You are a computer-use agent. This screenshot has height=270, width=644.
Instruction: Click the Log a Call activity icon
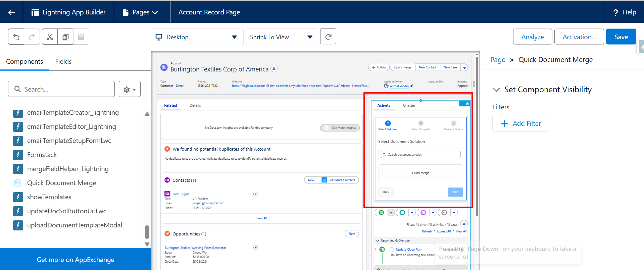(x=402, y=213)
